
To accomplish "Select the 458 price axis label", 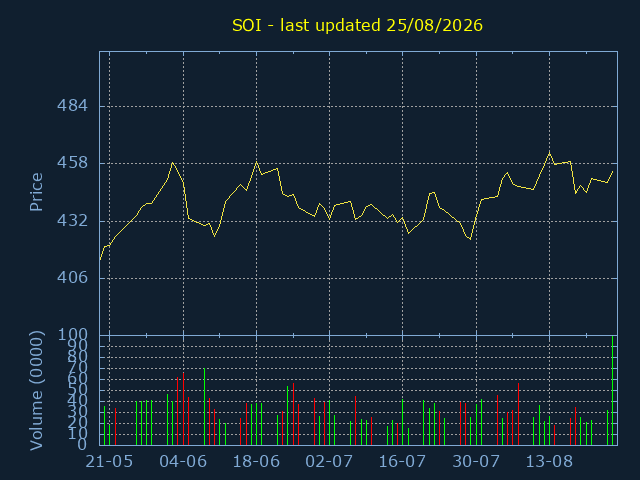I will [72, 163].
